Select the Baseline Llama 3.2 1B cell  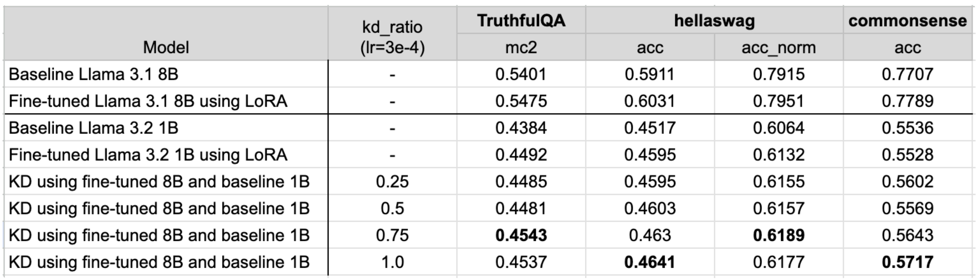tap(94, 128)
